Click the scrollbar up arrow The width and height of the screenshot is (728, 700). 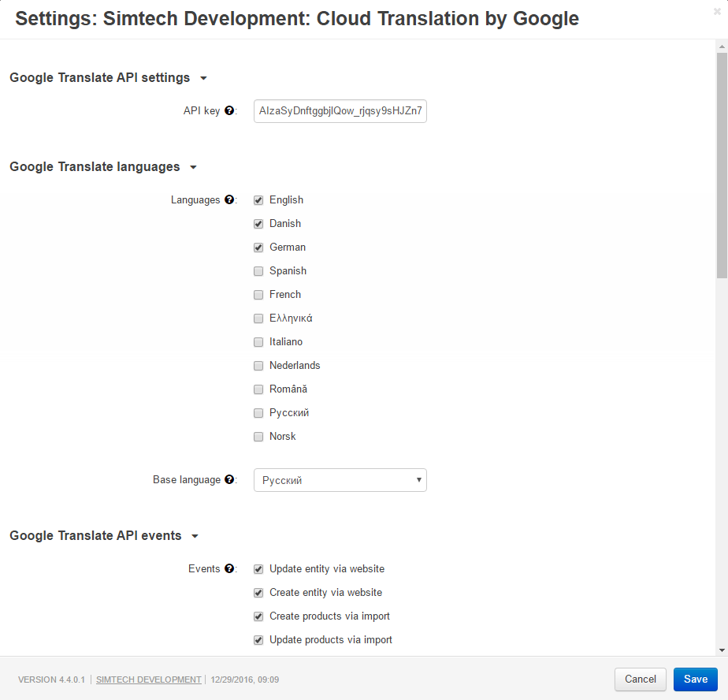[x=722, y=47]
